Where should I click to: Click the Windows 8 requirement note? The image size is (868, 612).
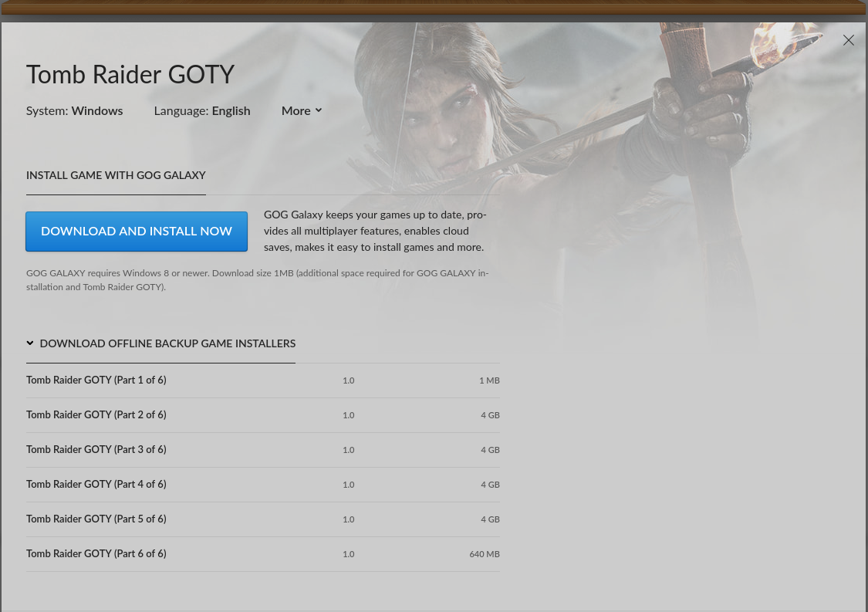[258, 279]
